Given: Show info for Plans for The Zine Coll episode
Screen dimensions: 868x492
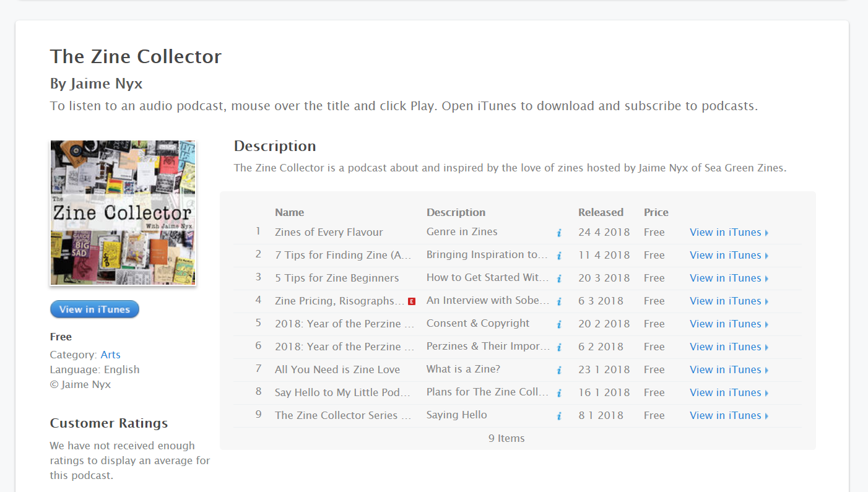Looking at the screenshot, I should click(558, 393).
